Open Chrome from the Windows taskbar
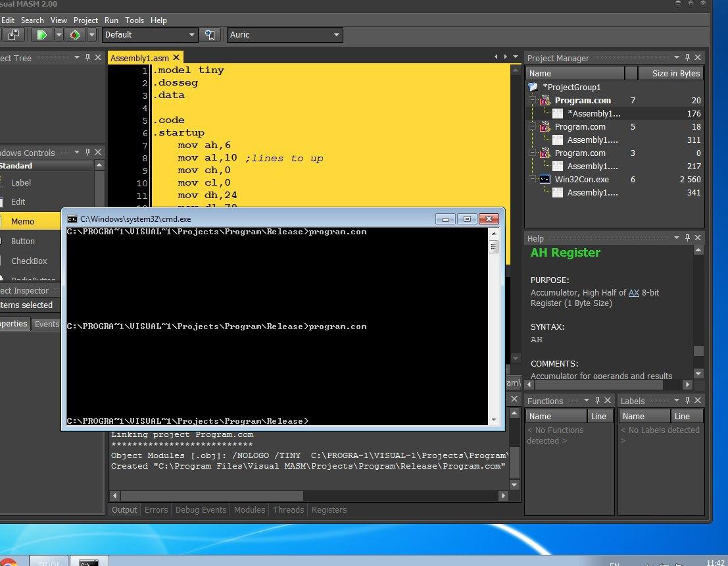Image resolution: width=728 pixels, height=566 pixels. click(9, 562)
